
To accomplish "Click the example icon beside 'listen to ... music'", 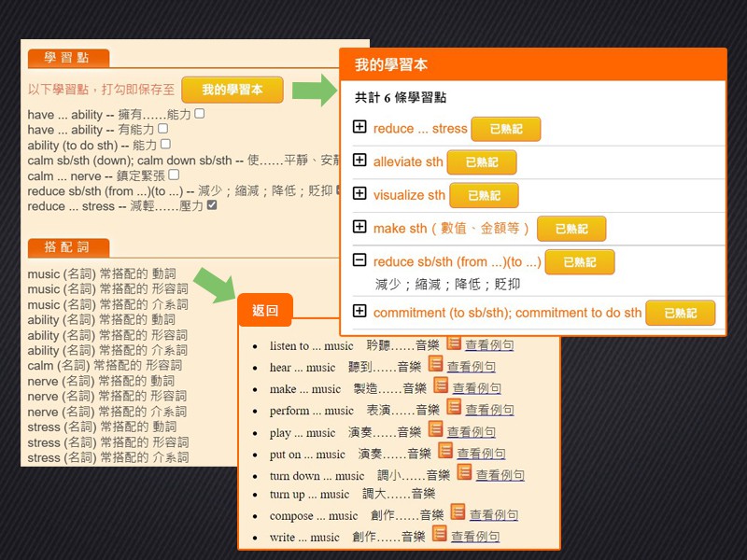I will [x=454, y=344].
